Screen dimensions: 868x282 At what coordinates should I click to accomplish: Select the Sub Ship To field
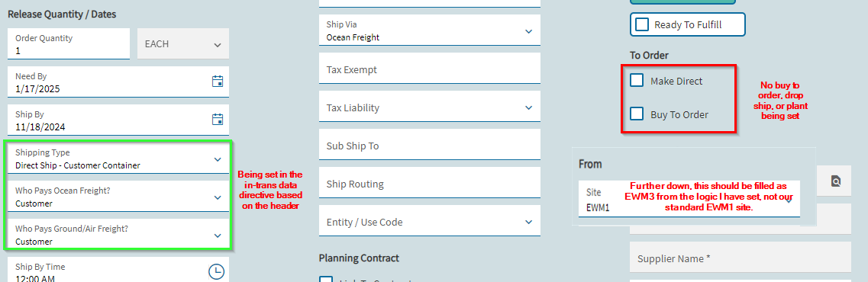pyautogui.click(x=430, y=144)
